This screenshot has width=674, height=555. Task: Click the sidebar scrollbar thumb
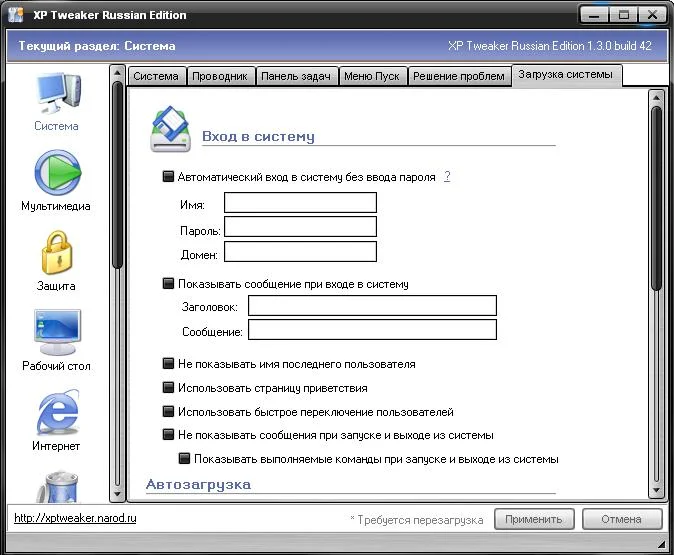tap(117, 175)
